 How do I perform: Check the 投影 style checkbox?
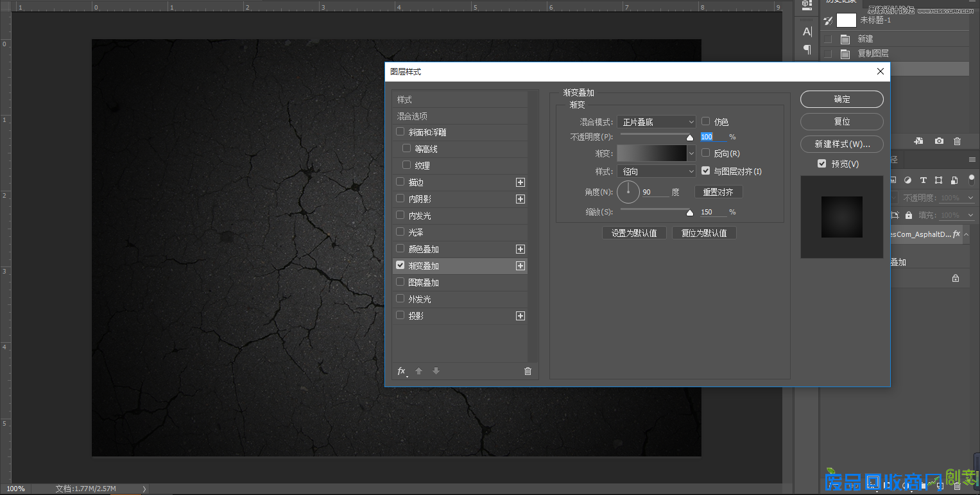pos(399,315)
